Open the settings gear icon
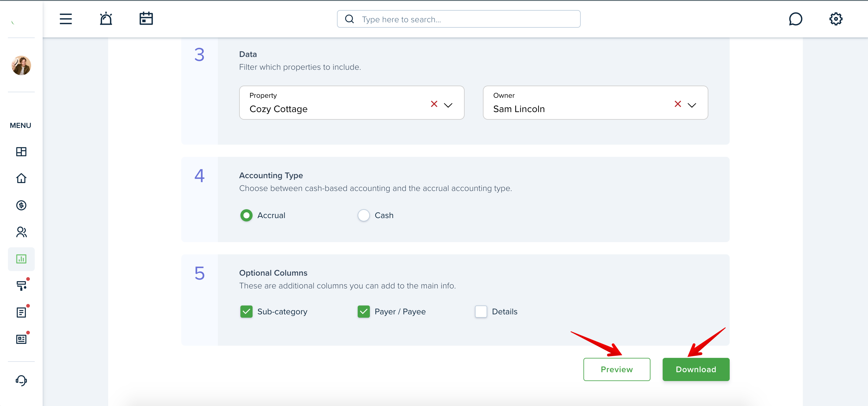 [x=836, y=19]
